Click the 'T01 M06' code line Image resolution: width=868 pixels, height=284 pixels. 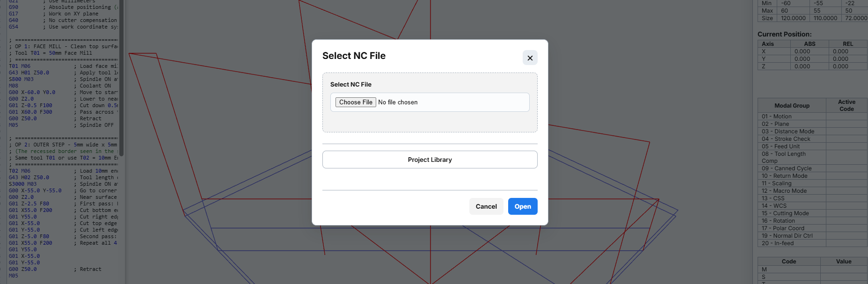point(20,66)
